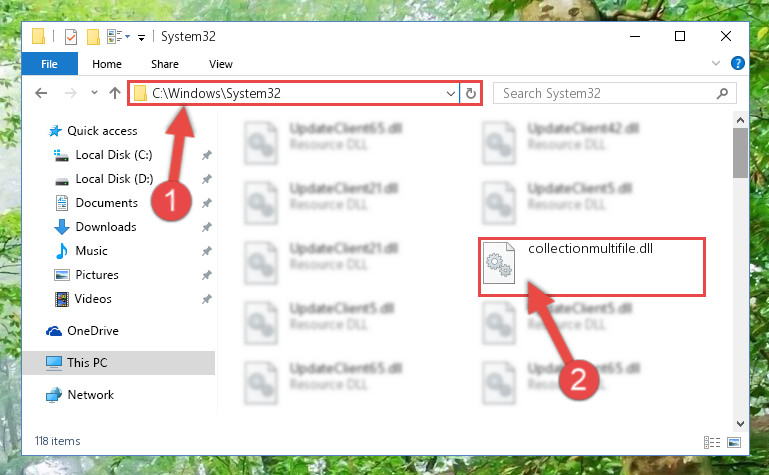Unpin Downloads using its pin icon
The height and width of the screenshot is (475, 769).
(206, 227)
